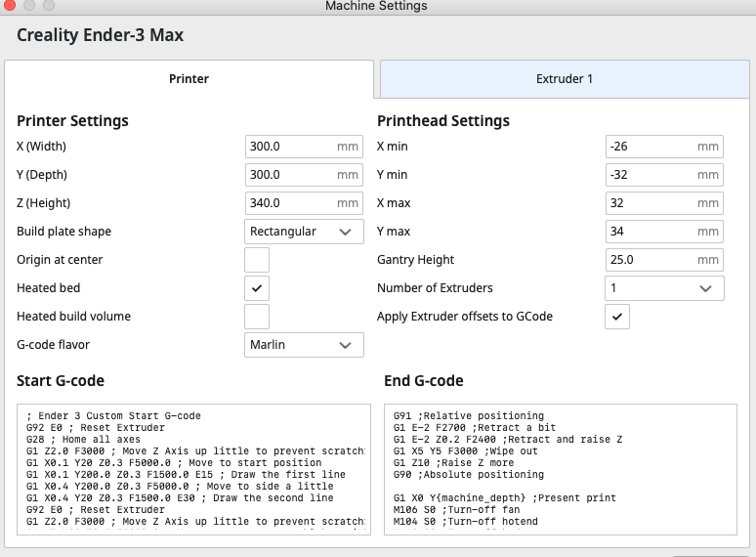Open the Number of Extruders dropdown
Image resolution: width=756 pixels, height=557 pixels.
coord(664,288)
